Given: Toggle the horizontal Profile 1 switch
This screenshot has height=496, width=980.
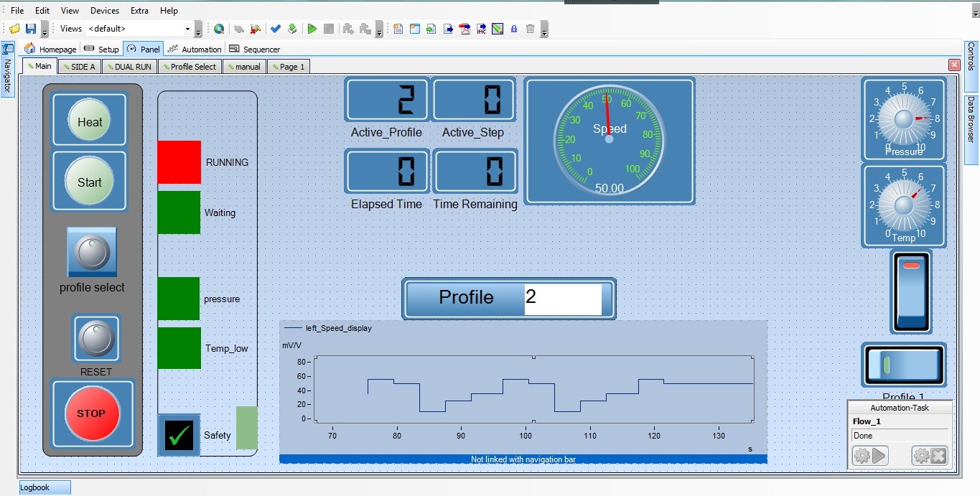Looking at the screenshot, I should 904,365.
